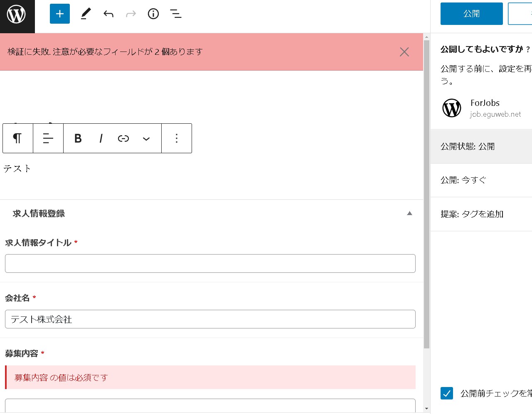
Task: Toggle italic formatting in the block toolbar
Action: coord(101,138)
